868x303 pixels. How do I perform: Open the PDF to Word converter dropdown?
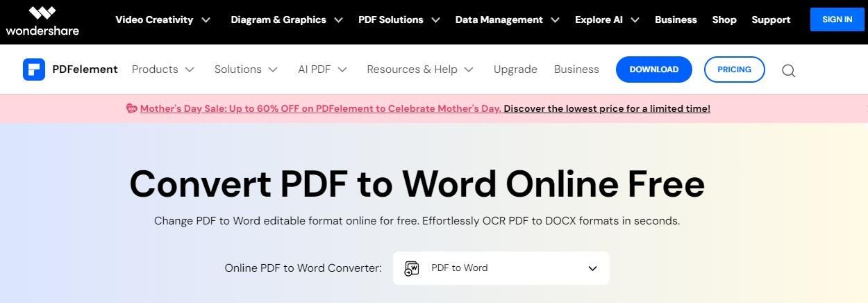click(x=501, y=268)
